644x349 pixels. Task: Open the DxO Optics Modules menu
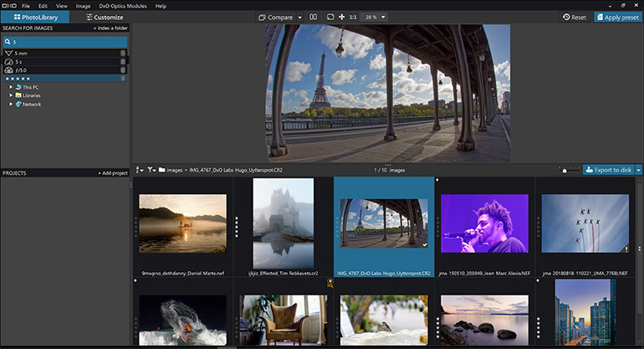coord(122,6)
